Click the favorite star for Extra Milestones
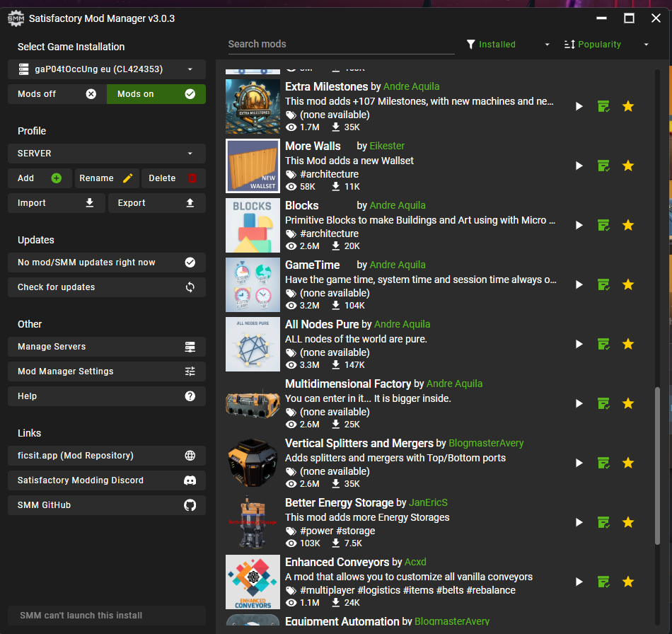 point(628,106)
